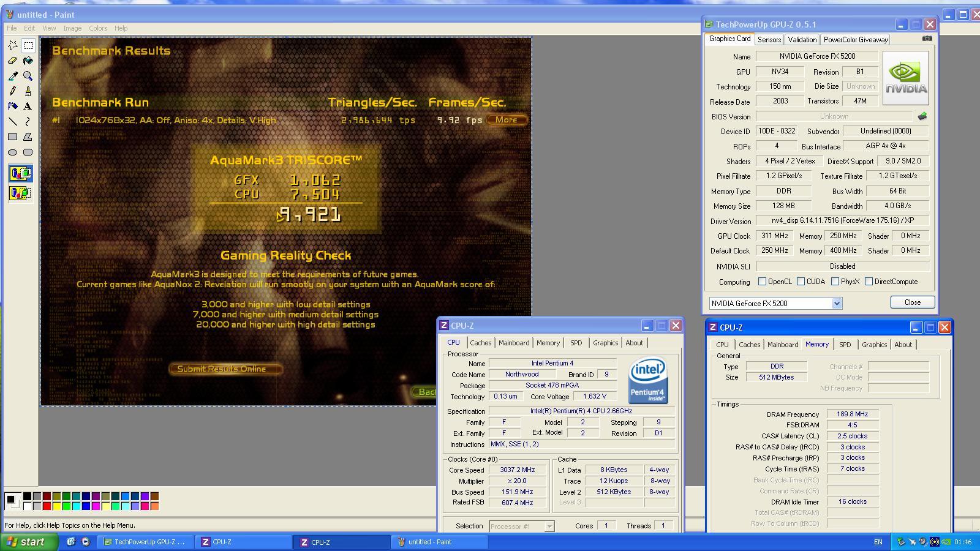Select the transparent selection option in Paint toolbox
This screenshot has width=980, height=551.
pos(20,193)
